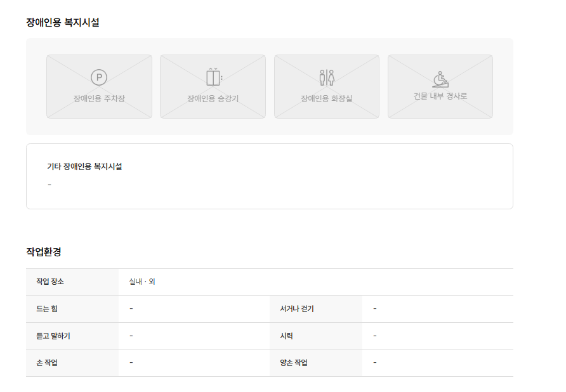Click the 듣고 말하기 row header

[x=53, y=336]
